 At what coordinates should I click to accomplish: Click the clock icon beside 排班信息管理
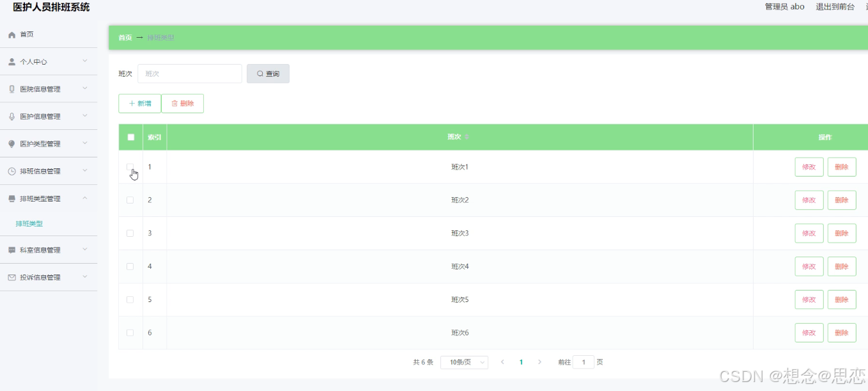point(12,172)
